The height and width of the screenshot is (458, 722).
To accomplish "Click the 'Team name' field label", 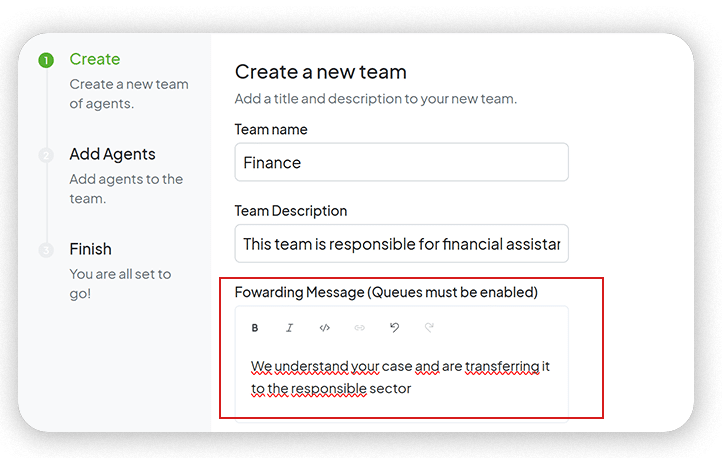I will (271, 130).
